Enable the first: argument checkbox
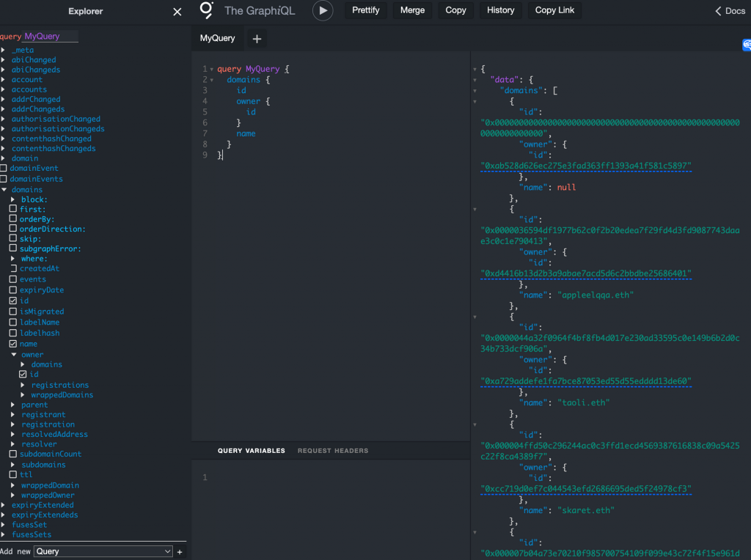This screenshot has height=560, width=751. pos(13,209)
